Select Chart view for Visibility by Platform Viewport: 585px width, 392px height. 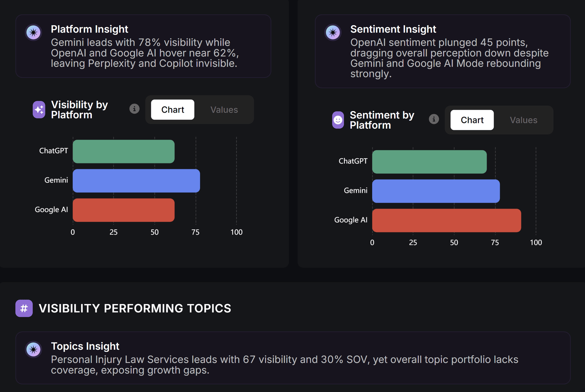point(173,110)
